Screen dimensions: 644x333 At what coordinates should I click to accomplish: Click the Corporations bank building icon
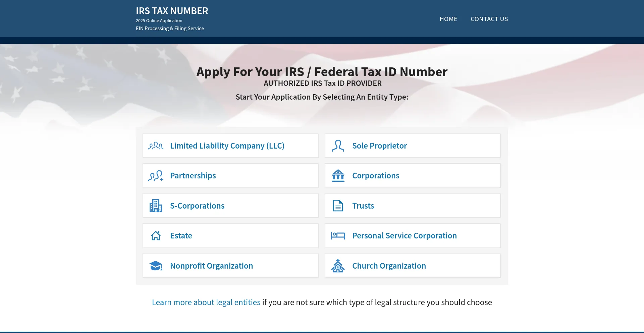click(x=338, y=176)
